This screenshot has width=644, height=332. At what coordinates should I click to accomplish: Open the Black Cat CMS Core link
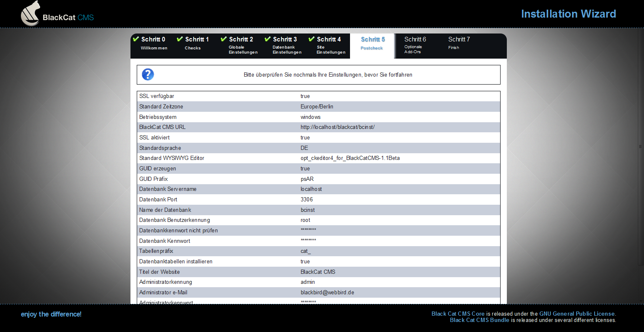click(x=458, y=314)
